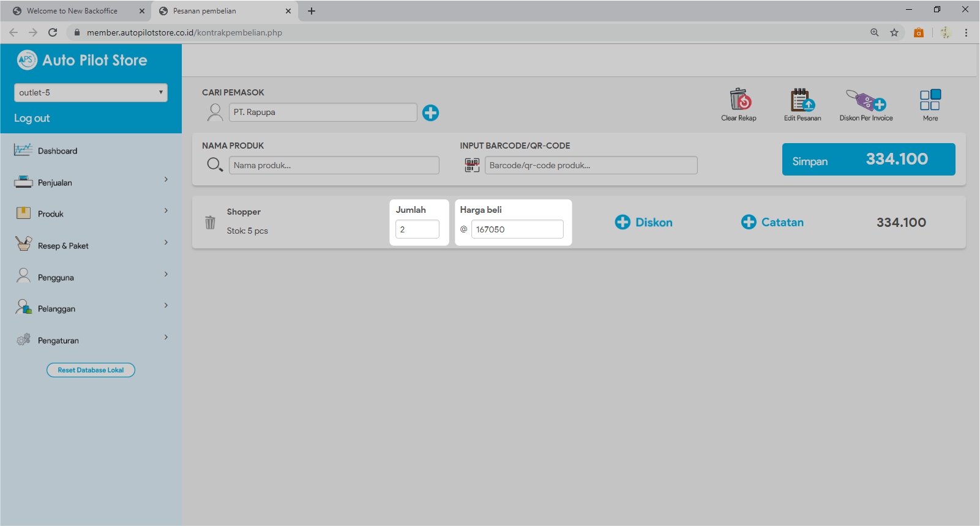Click plus icon beside supplier field
The image size is (980, 526).
pos(430,113)
